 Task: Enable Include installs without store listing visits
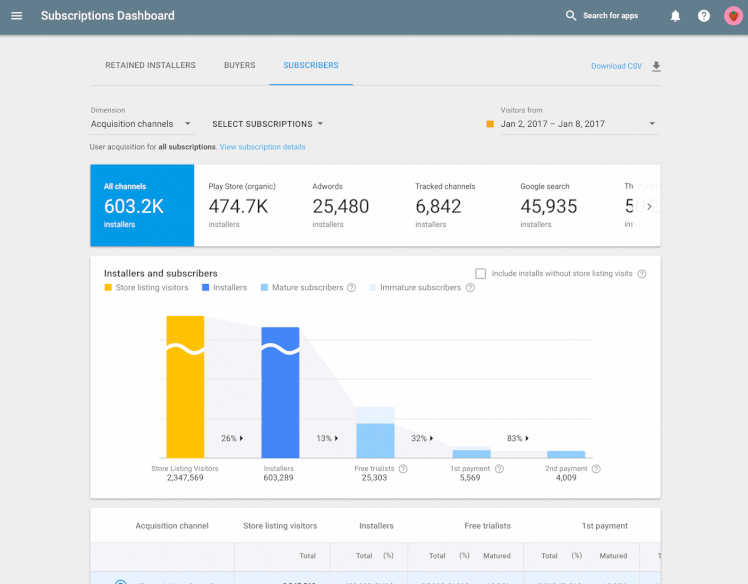480,273
